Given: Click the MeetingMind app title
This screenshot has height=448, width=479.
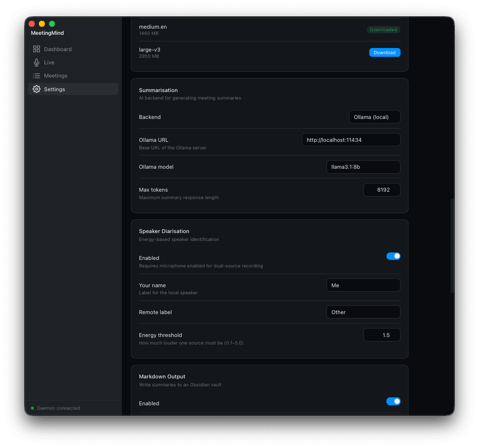Looking at the screenshot, I should point(47,33).
